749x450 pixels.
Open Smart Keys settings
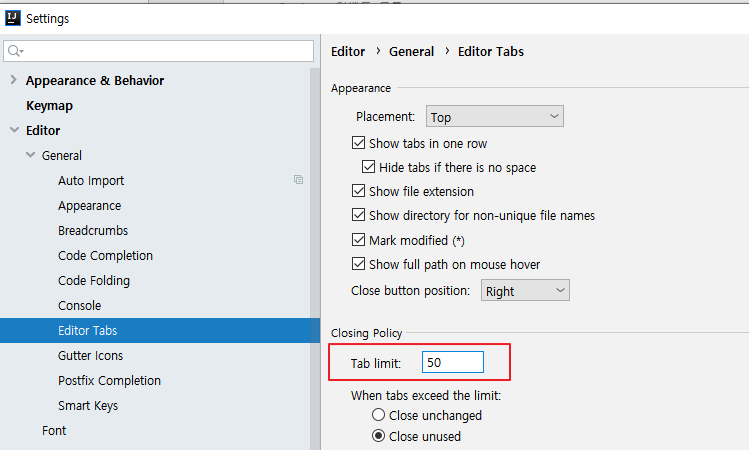88,406
